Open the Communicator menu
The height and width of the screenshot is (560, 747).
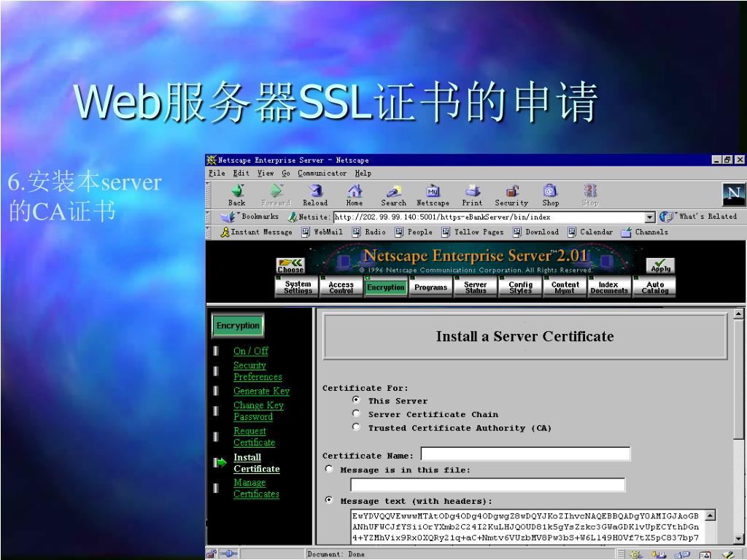point(322,174)
